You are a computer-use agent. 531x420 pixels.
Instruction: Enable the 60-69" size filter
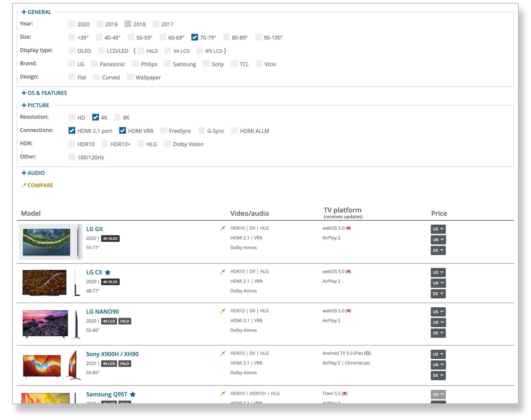pos(163,37)
